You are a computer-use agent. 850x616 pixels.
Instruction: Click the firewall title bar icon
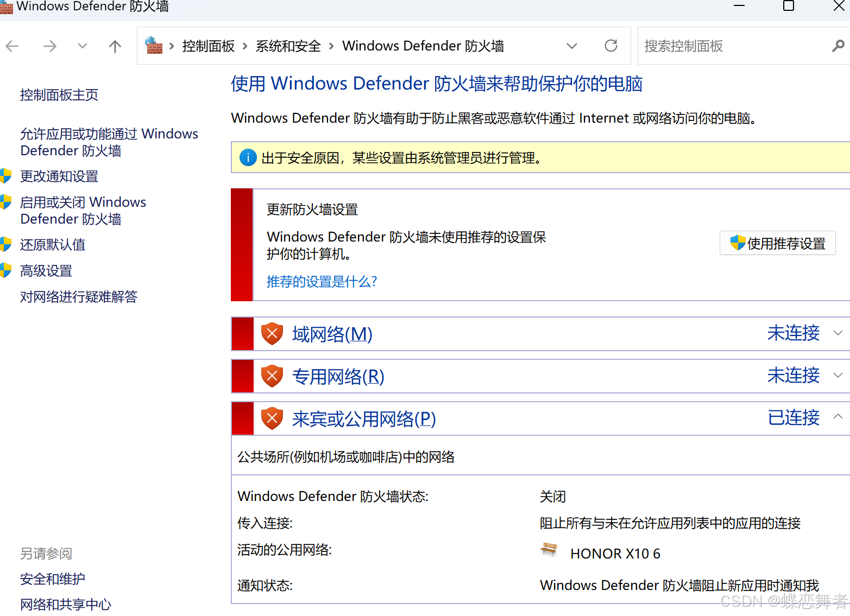7,7
